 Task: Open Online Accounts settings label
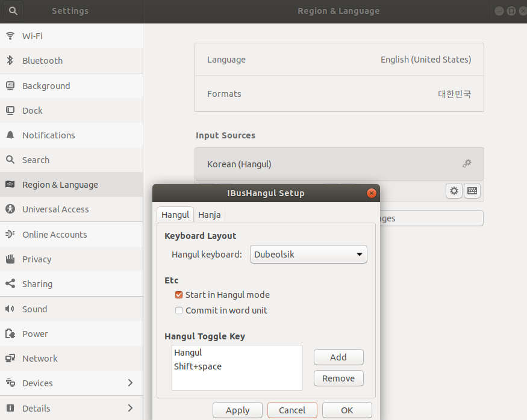(54, 235)
